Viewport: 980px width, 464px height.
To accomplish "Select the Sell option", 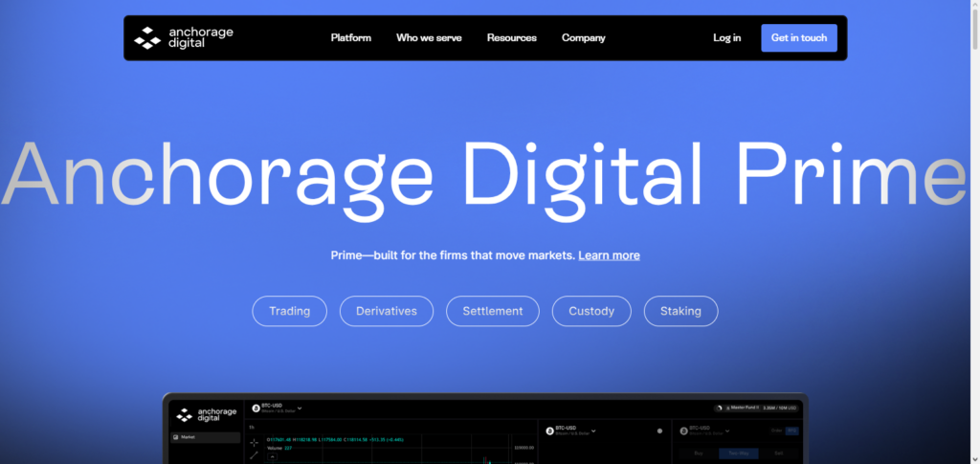I will [x=778, y=453].
